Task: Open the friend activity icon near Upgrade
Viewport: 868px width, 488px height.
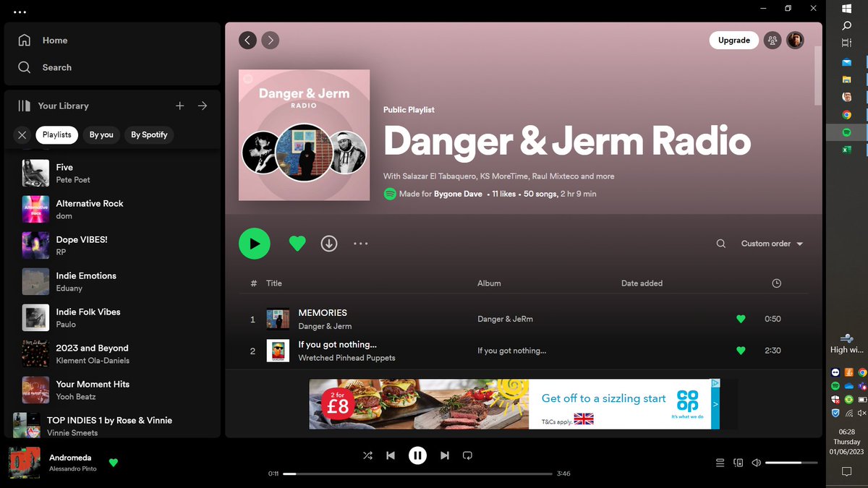Action: [x=772, y=40]
